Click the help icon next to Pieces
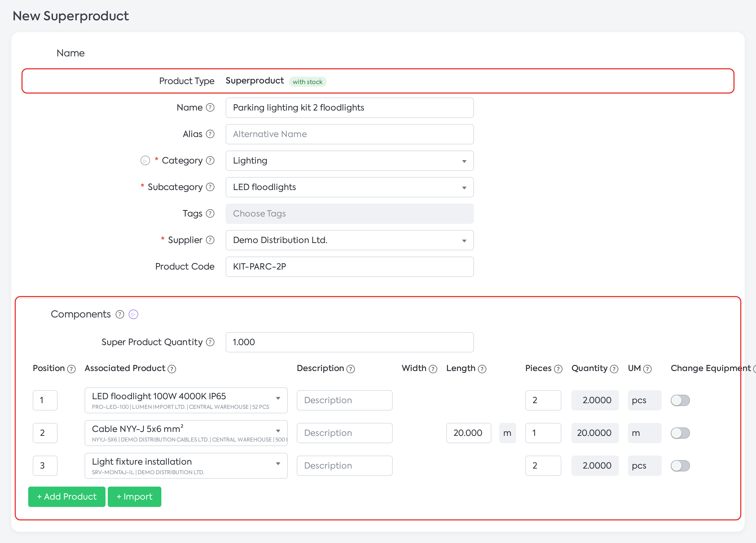Screen dimensions: 756x543 pyautogui.click(x=558, y=369)
